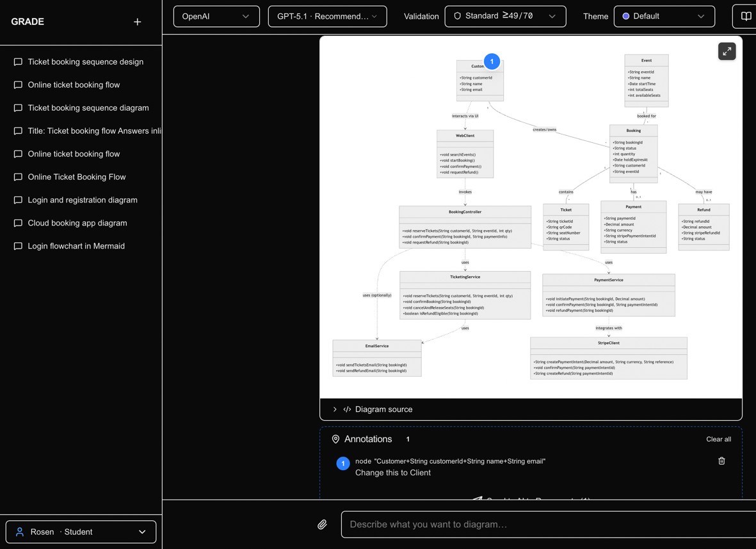Open the GPT-5.1 model dropdown
This screenshot has width=756, height=549.
327,17
